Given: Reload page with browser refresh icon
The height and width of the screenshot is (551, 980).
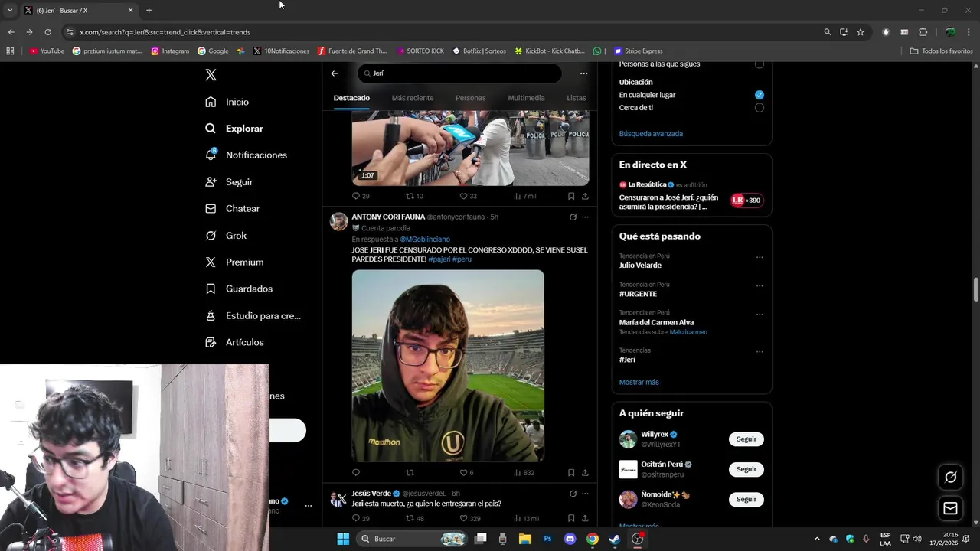Looking at the screenshot, I should click(x=47, y=32).
